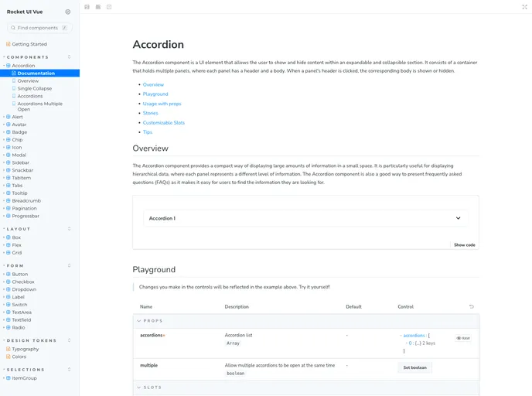Click the Tabs component icon
The width and height of the screenshot is (532, 396).
[9, 186]
